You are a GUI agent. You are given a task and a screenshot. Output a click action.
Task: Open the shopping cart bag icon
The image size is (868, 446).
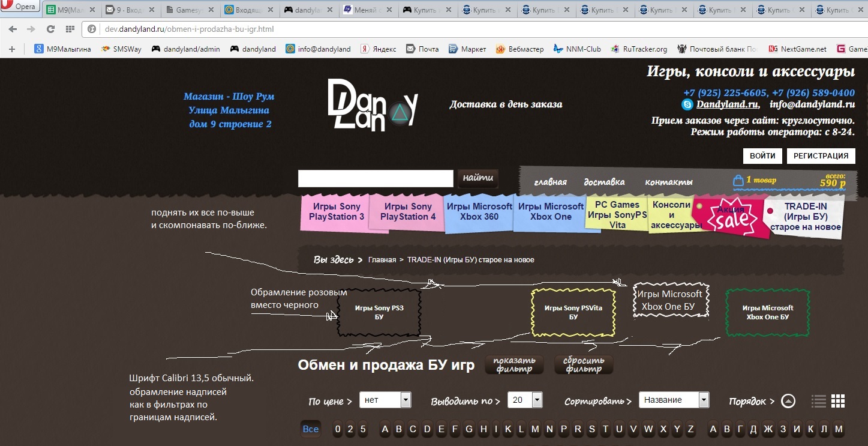coord(738,181)
